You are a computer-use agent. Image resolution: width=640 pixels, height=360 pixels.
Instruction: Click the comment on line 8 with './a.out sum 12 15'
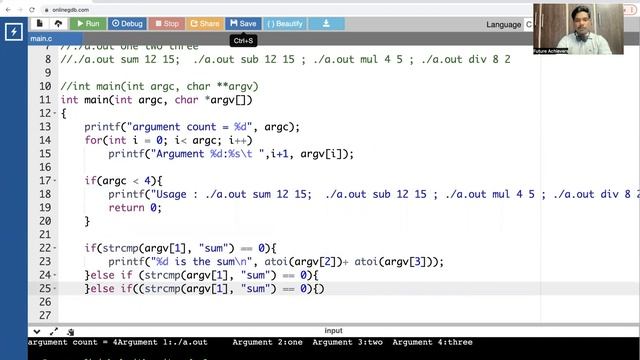click(x=285, y=60)
